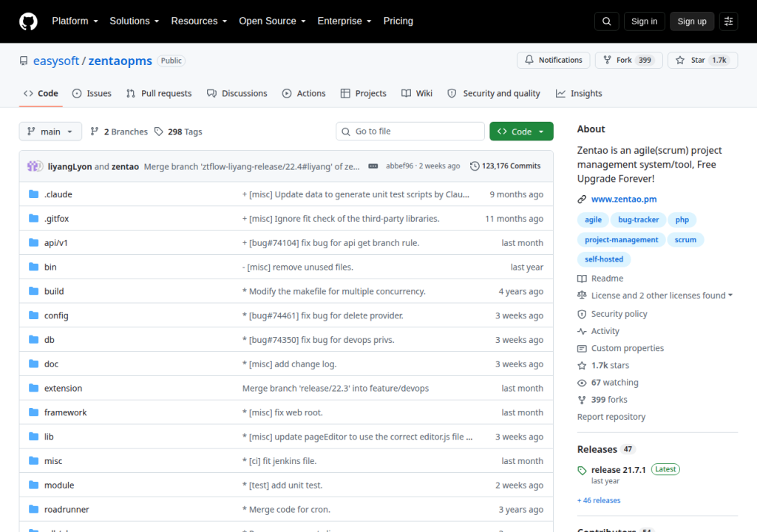
Task: Click the api/v1 folder icon
Action: tap(33, 242)
